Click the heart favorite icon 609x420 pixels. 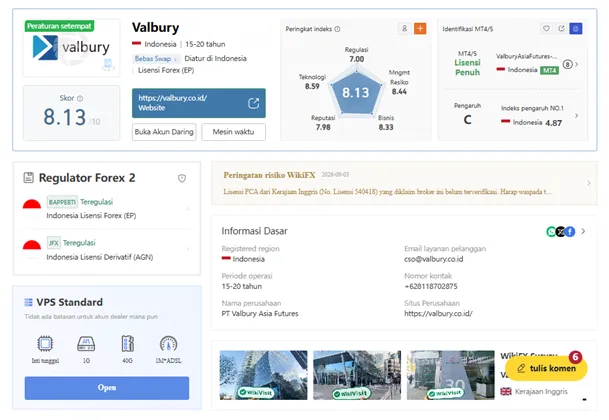pos(546,29)
